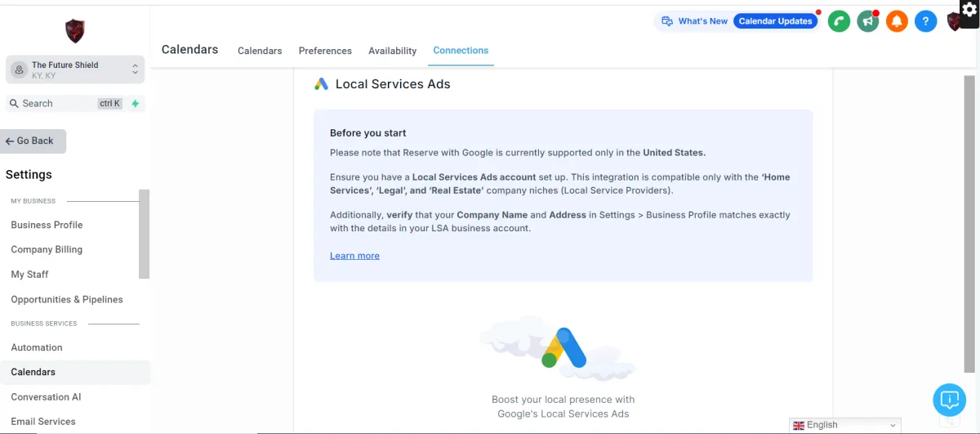Open Business Profile settings
The width and height of the screenshot is (980, 434).
pyautogui.click(x=47, y=225)
